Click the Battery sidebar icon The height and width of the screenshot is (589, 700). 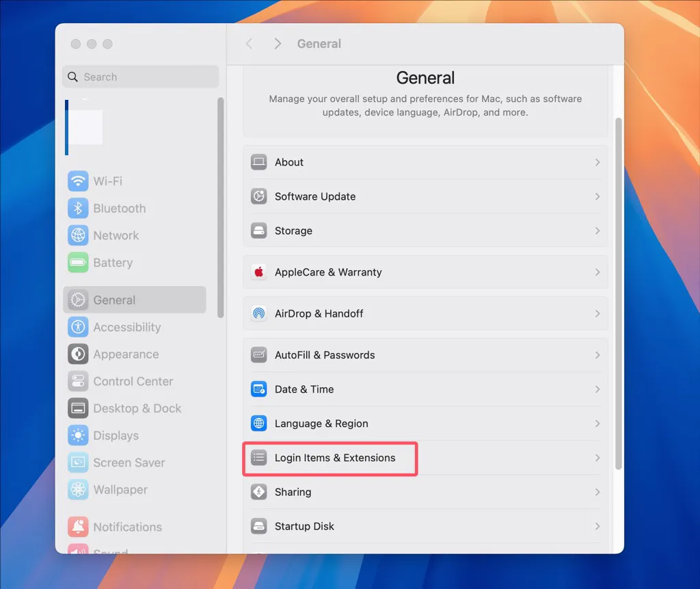(x=78, y=262)
